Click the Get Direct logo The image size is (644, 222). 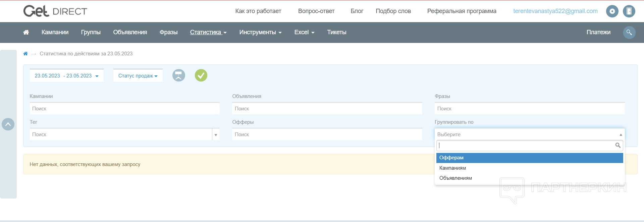pyautogui.click(x=55, y=11)
